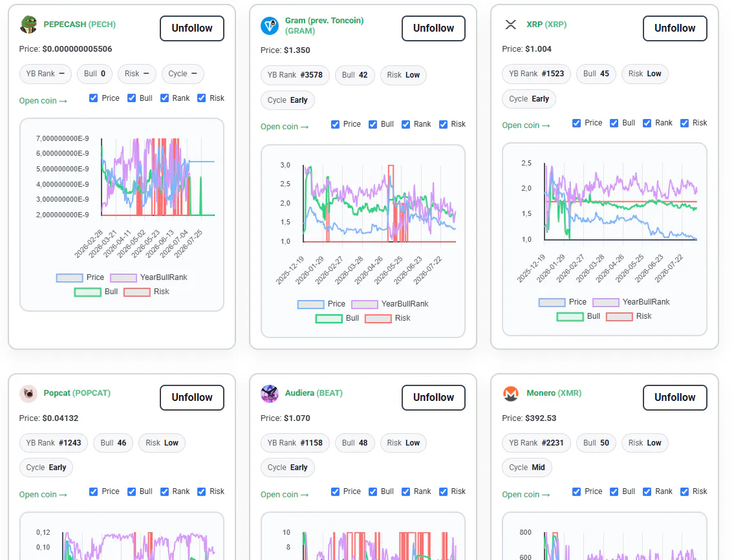
Task: Open coin link for Monero
Action: click(x=526, y=495)
